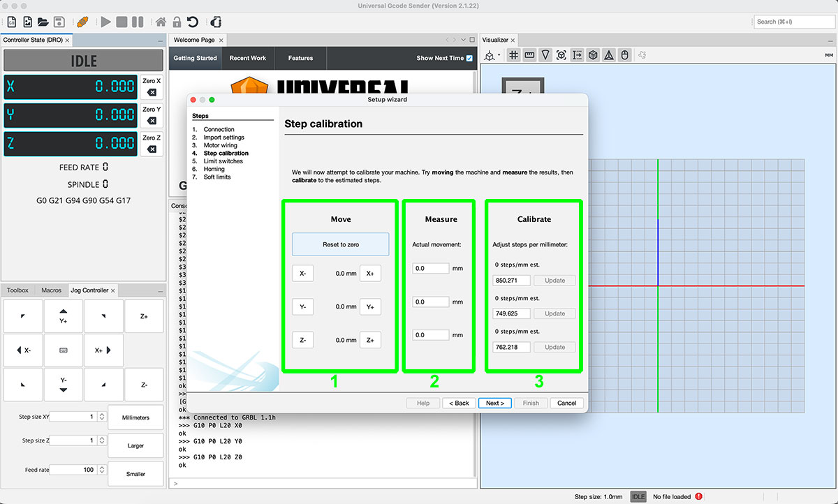Click Next in the Setup wizard
This screenshot has width=838, height=504.
(x=496, y=403)
